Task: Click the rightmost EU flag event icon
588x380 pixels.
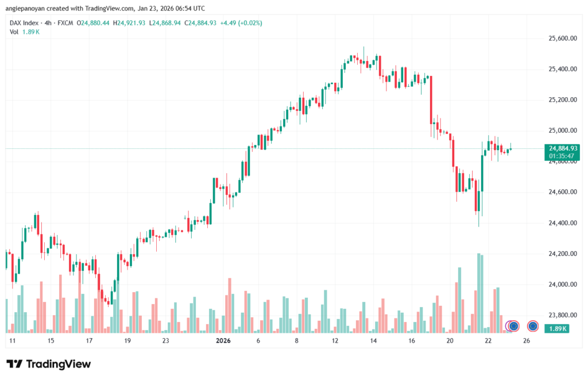Action: coord(532,326)
